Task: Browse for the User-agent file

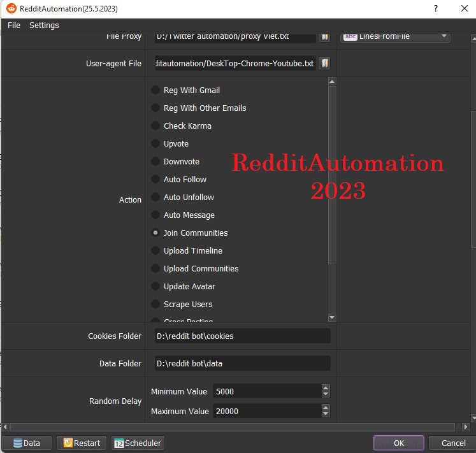Action: (x=324, y=63)
